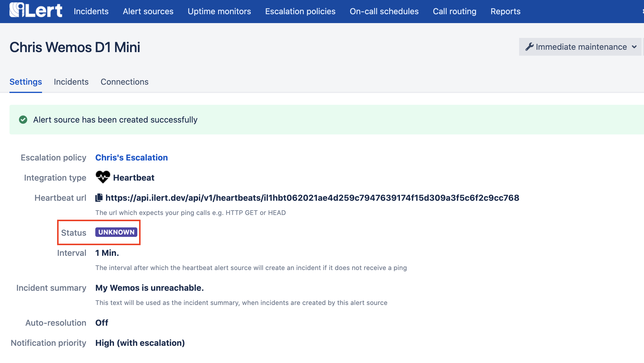Navigate to Call routing
Image resolution: width=644 pixels, height=363 pixels.
455,11
